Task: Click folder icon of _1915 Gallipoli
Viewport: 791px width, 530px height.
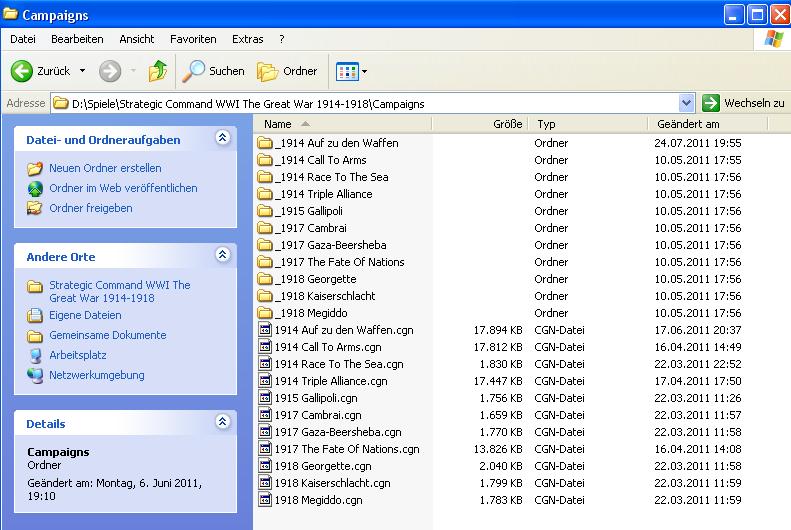Action: 265,211
